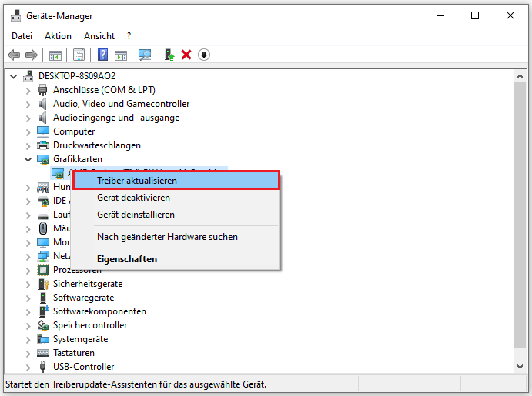This screenshot has width=532, height=396.
Task: Expand the Sicherheitsgeräte node
Action: [28, 285]
